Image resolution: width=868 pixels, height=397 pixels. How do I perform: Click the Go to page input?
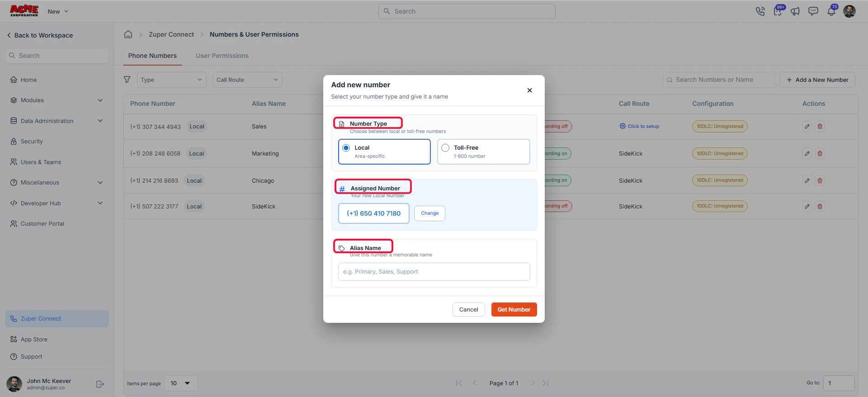[839, 383]
